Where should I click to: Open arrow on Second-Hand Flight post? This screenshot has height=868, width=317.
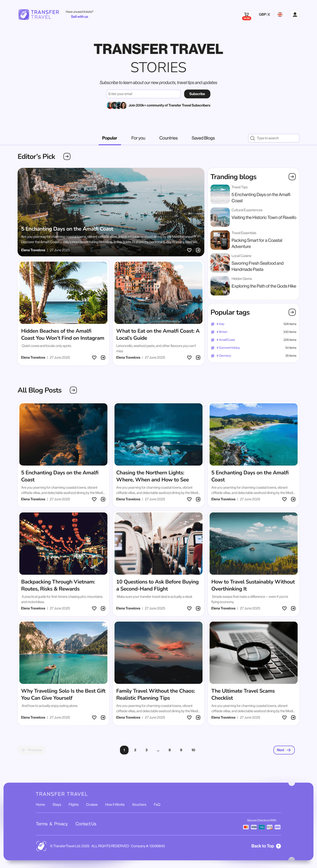tap(198, 609)
